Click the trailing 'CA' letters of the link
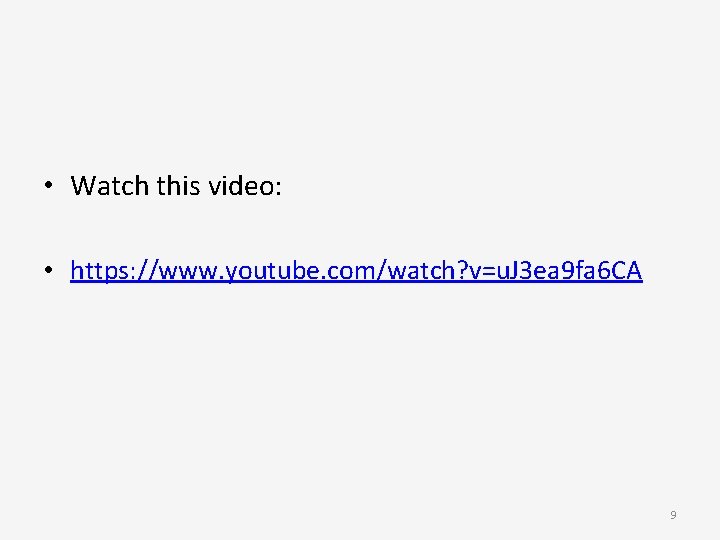 tap(626, 270)
